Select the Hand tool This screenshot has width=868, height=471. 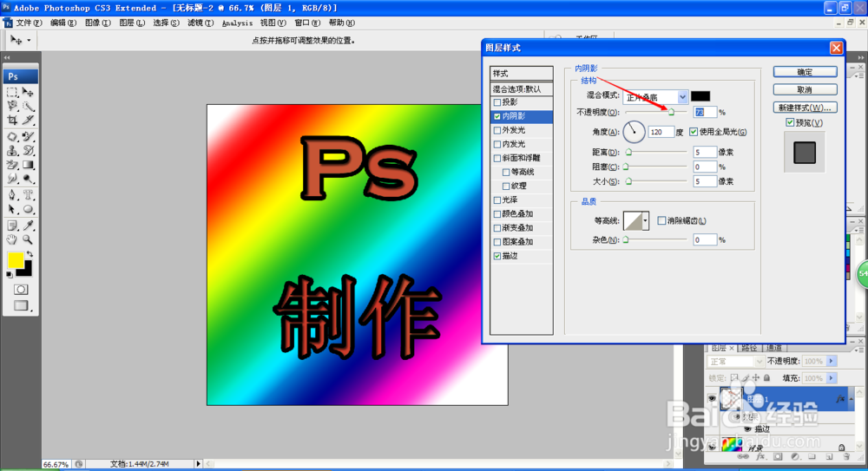[12, 239]
